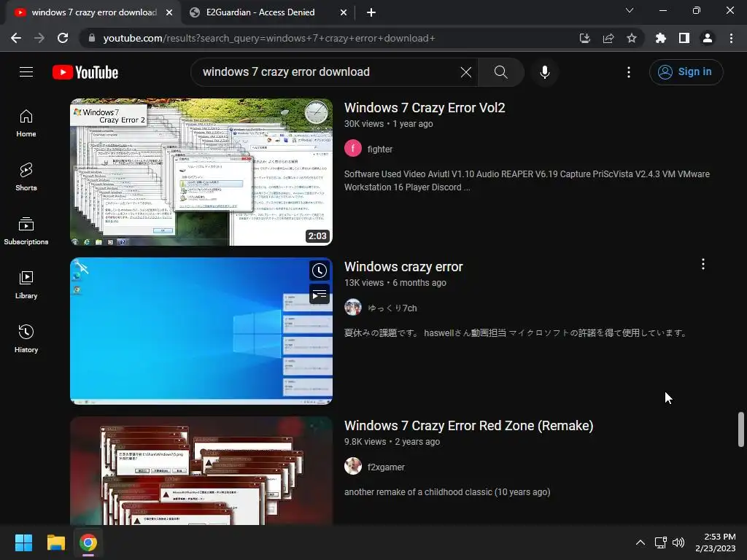Open clock showing 2:53 PM
This screenshot has width=747, height=560.
(x=715, y=542)
